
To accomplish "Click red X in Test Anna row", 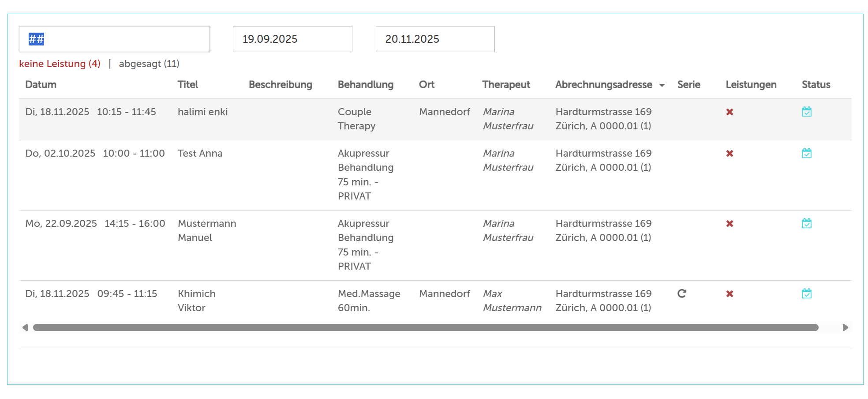I will pos(730,154).
